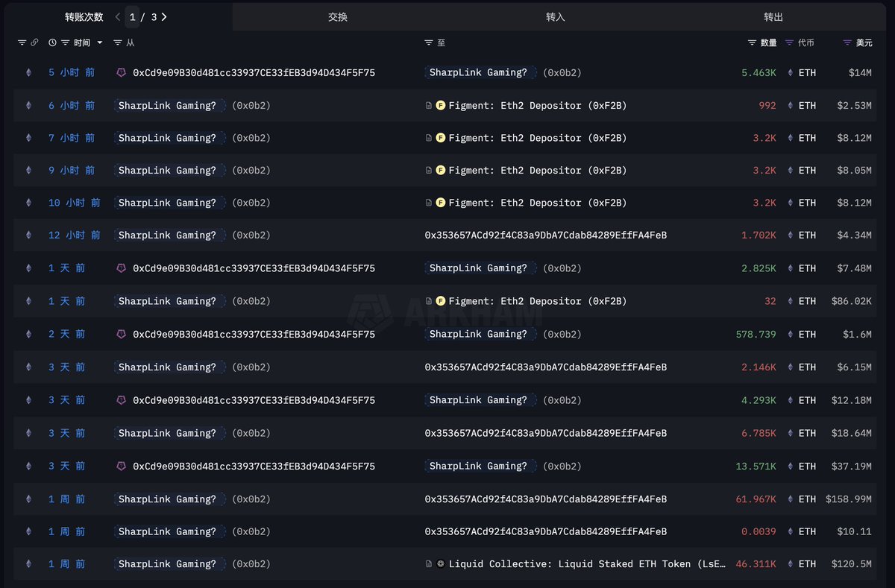
Task: Click the sender entity icon in the 2 天 前 row
Action: 122,335
